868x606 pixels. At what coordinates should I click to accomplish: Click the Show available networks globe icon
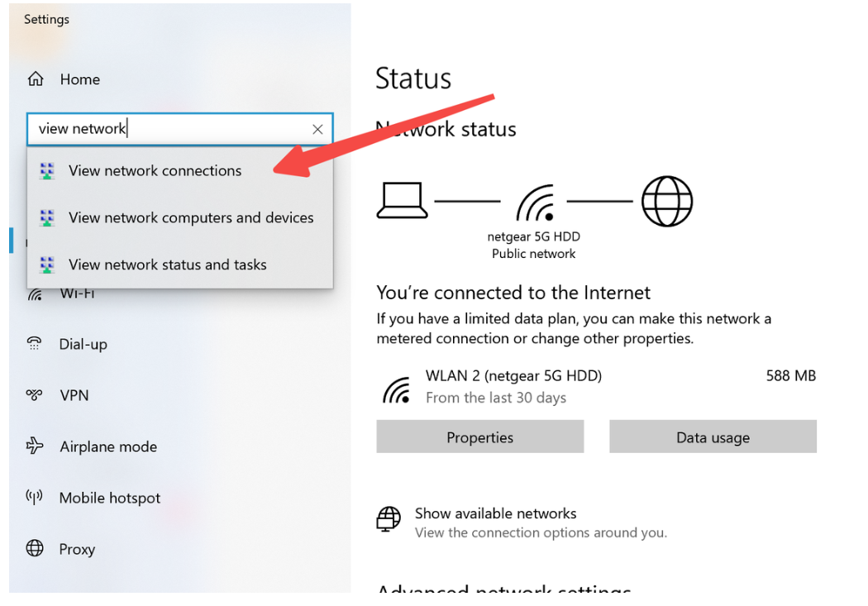(x=388, y=520)
